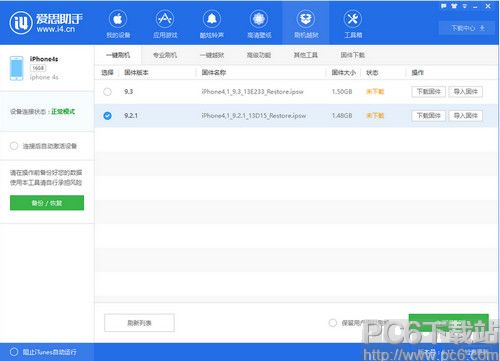Click the 操作 column header

pyautogui.click(x=418, y=72)
